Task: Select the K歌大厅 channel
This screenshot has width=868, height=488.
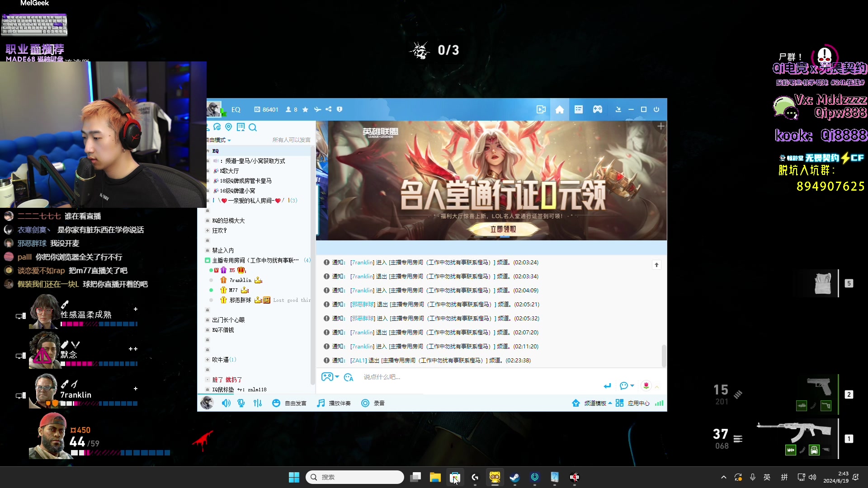Action: click(x=229, y=171)
